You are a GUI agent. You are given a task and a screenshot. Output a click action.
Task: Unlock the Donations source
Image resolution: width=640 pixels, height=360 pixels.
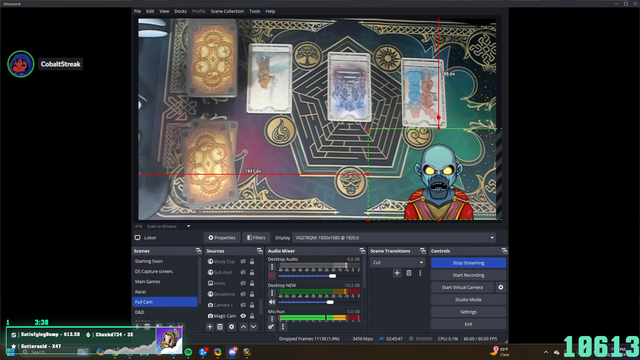252,294
